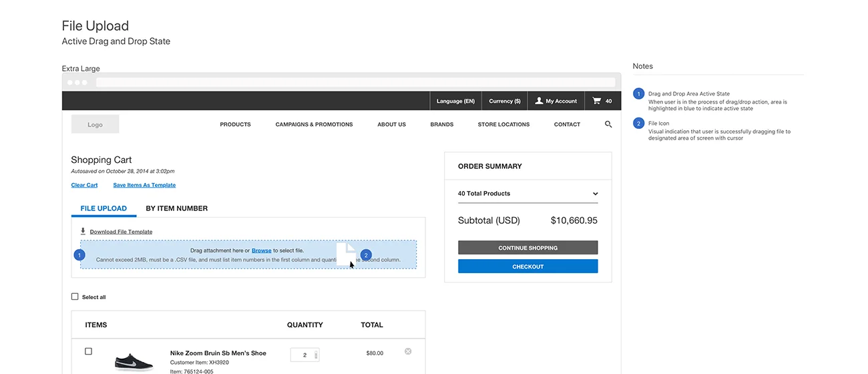Image resolution: width=868 pixels, height=374 pixels.
Task: Open the search magnifier icon in navigation
Action: click(608, 124)
